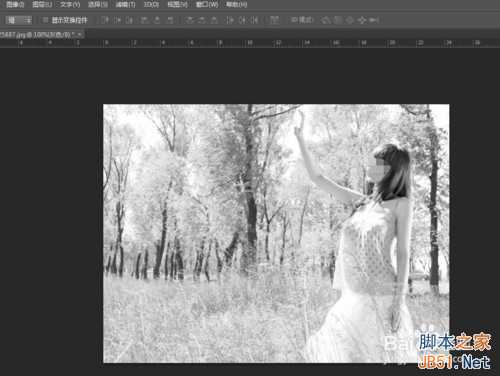Open the 3D menu
Image resolution: width=500 pixels, height=376 pixels.
tap(151, 4)
